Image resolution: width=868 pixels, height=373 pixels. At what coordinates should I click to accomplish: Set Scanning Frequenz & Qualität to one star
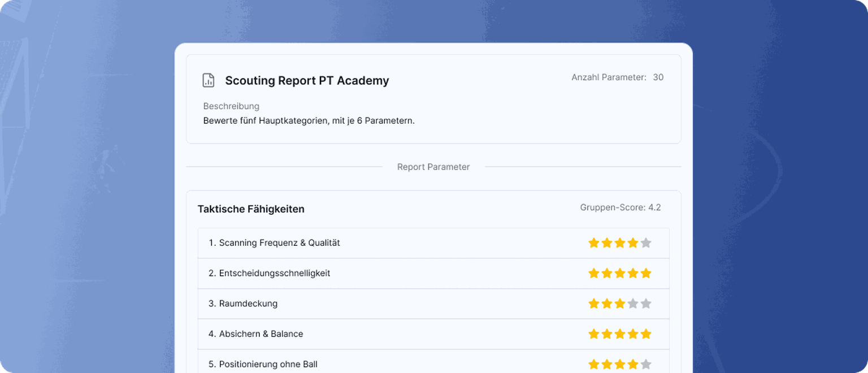593,243
